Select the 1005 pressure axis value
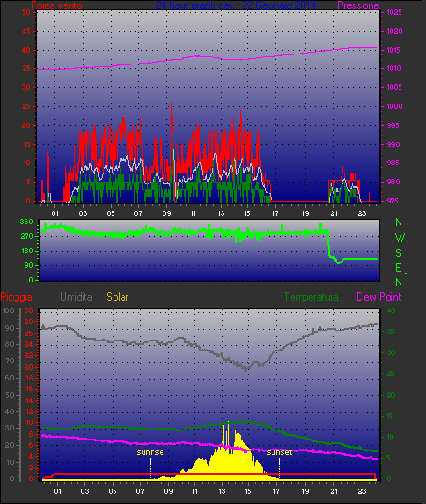 tap(394, 87)
